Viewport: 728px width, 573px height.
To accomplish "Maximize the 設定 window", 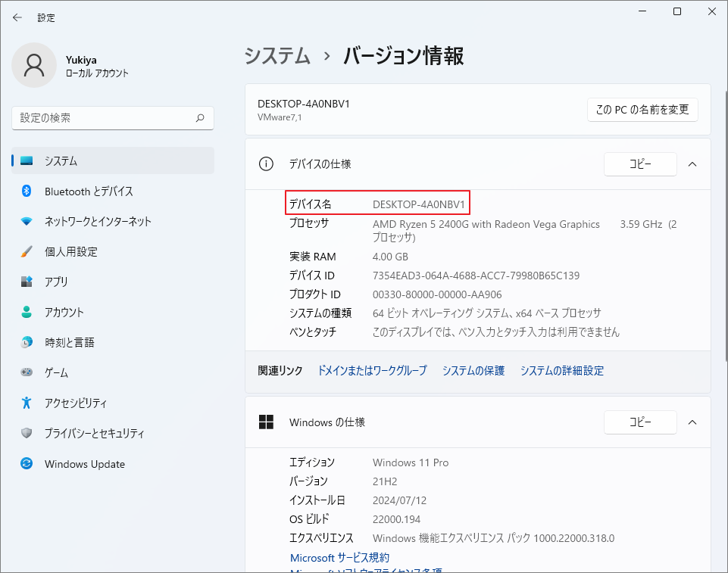I will [677, 11].
